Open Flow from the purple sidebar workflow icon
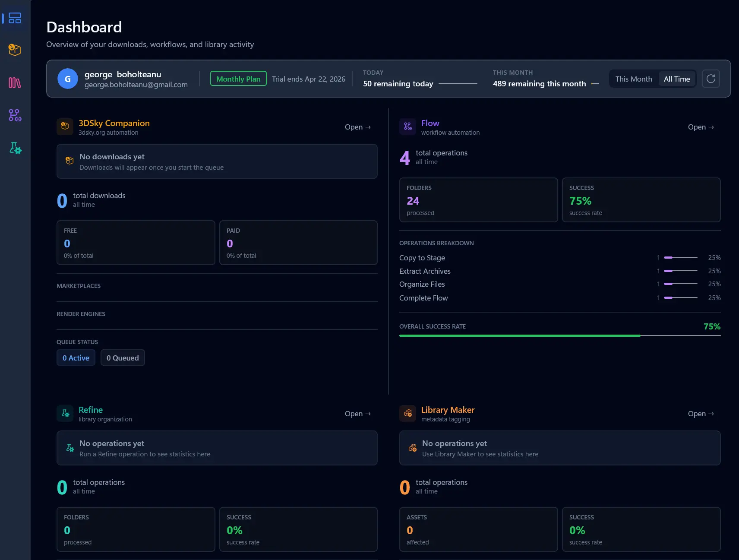 (x=15, y=115)
